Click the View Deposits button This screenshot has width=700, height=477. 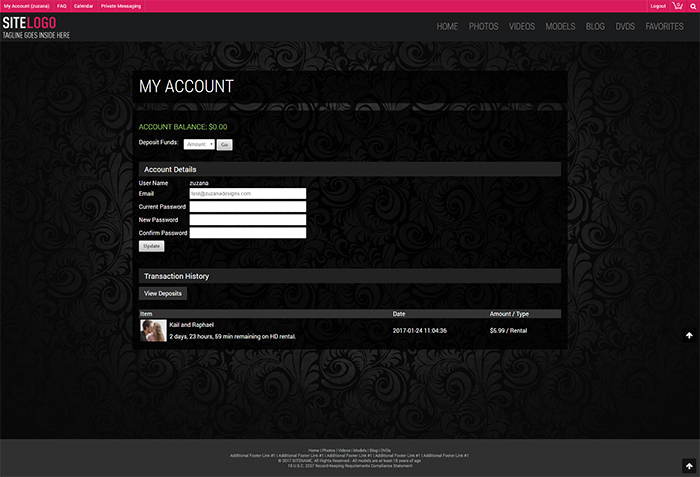pyautogui.click(x=163, y=293)
